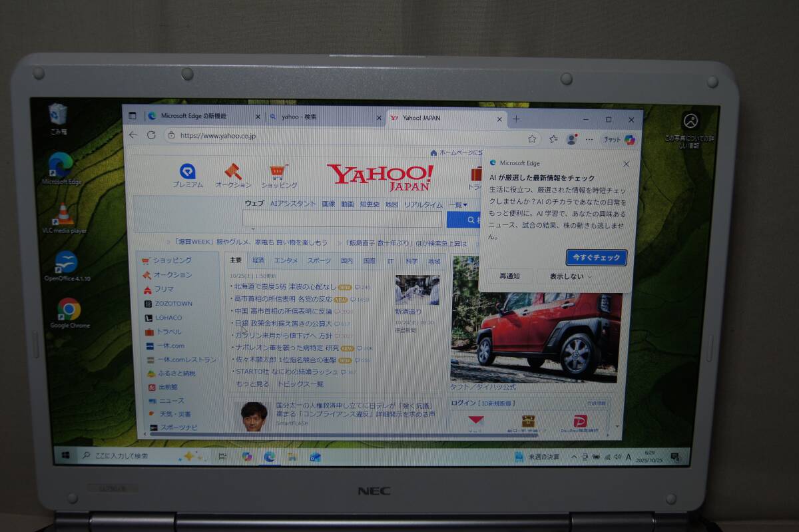
Task: Select the Yahoo! JAPAN browser tab
Action: (447, 118)
